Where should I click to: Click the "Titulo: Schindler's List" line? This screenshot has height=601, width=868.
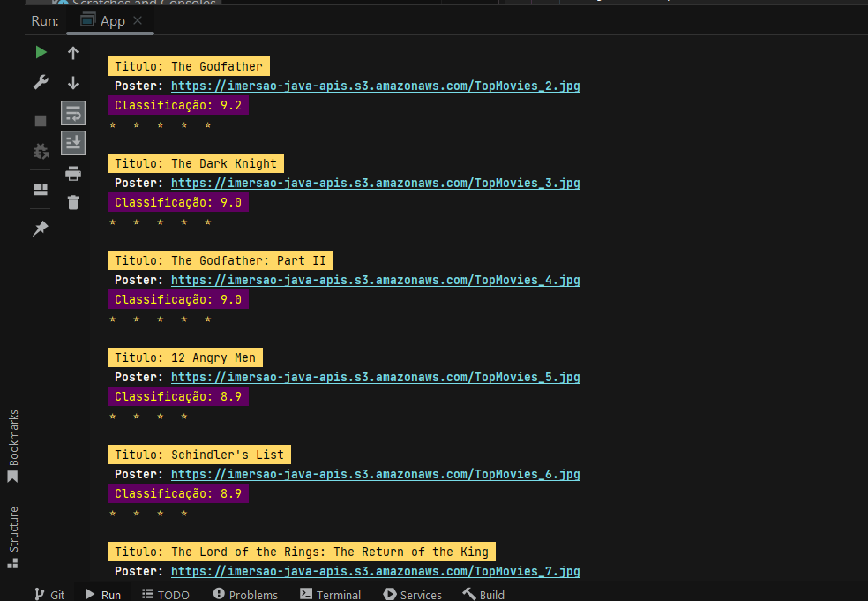click(x=199, y=455)
